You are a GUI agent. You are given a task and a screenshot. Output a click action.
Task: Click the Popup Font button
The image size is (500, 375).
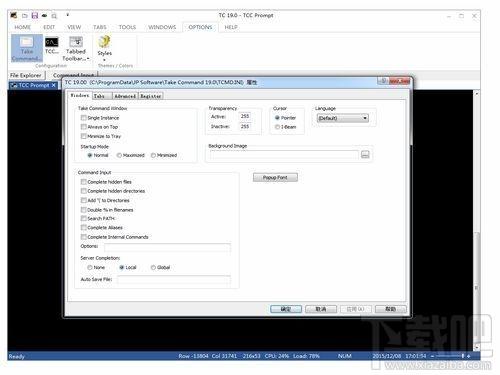pos(275,177)
